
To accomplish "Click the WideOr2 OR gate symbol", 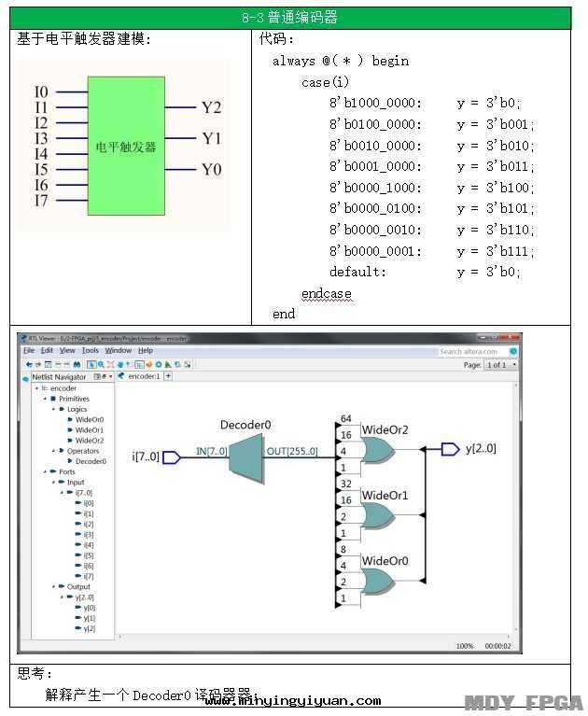I will click(x=376, y=452).
